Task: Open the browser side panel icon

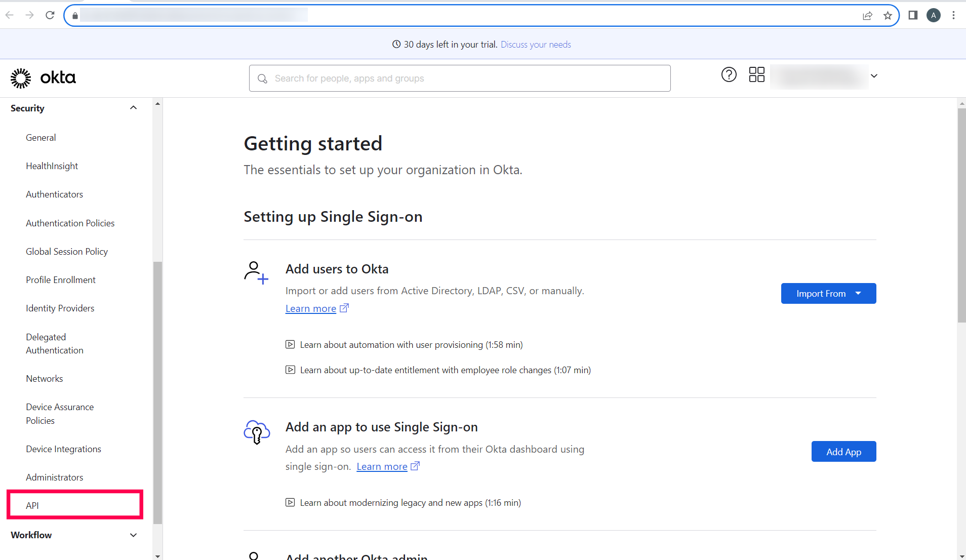Action: click(x=913, y=15)
